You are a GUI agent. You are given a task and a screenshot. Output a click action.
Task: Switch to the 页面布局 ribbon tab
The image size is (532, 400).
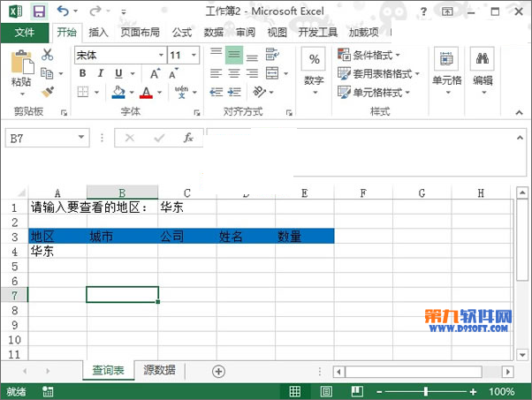click(141, 33)
